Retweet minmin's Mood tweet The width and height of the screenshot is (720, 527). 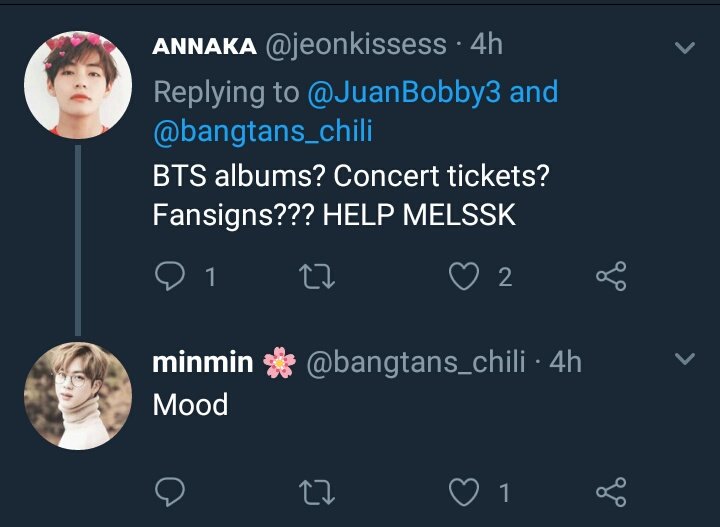coord(317,492)
